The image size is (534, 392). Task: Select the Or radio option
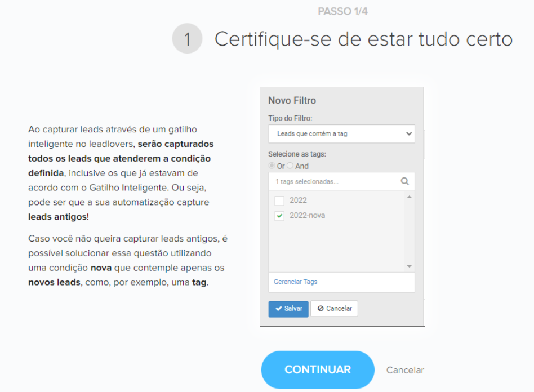tap(272, 166)
